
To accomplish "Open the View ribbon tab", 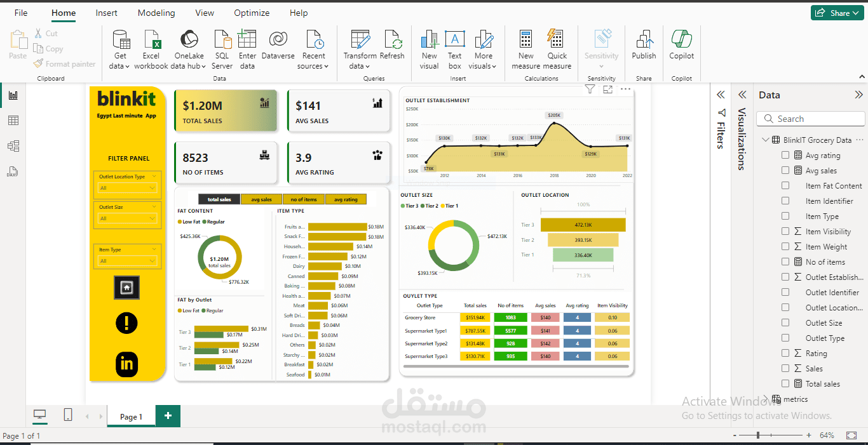I will [205, 13].
